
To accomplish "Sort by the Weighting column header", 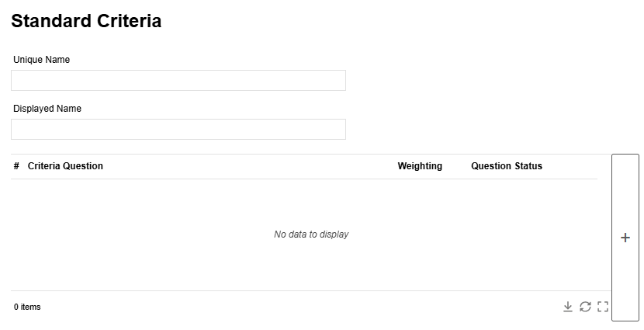I will point(420,166).
